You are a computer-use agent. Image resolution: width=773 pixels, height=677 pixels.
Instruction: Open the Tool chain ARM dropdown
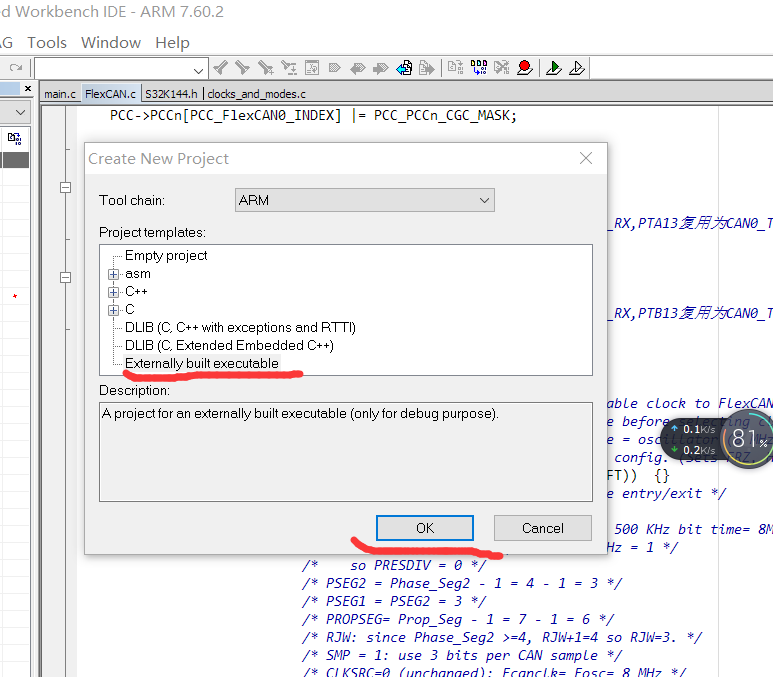coord(365,200)
